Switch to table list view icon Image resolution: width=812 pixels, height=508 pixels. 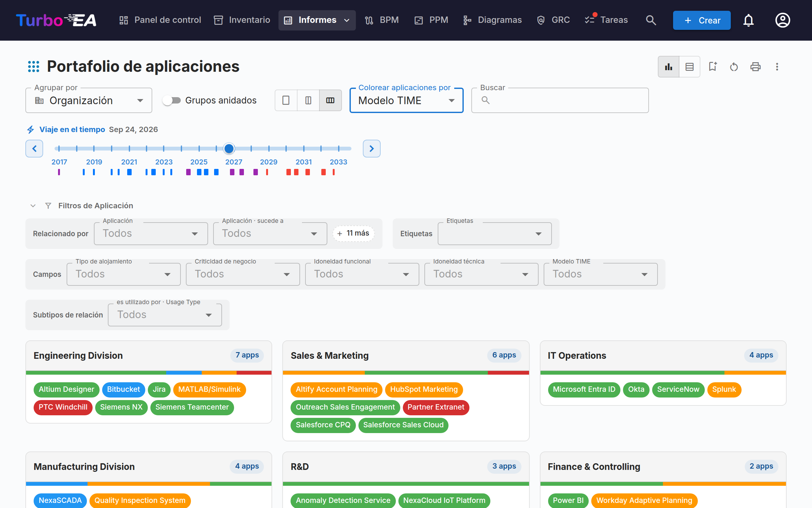[x=689, y=67]
